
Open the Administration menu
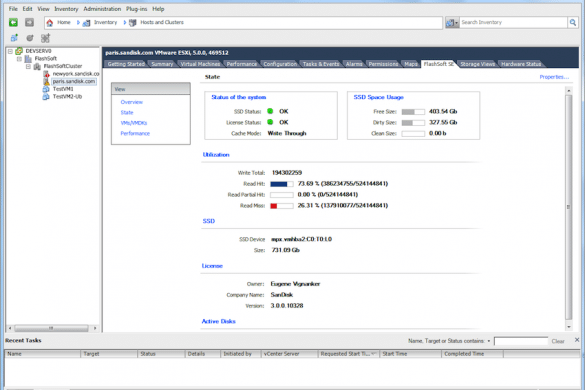pyautogui.click(x=102, y=9)
